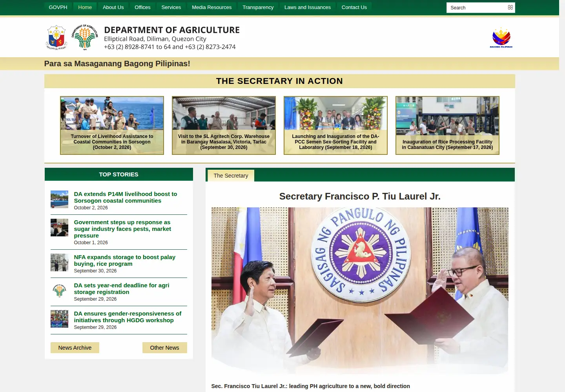Click the leading PH agriculture caption text

(310, 386)
